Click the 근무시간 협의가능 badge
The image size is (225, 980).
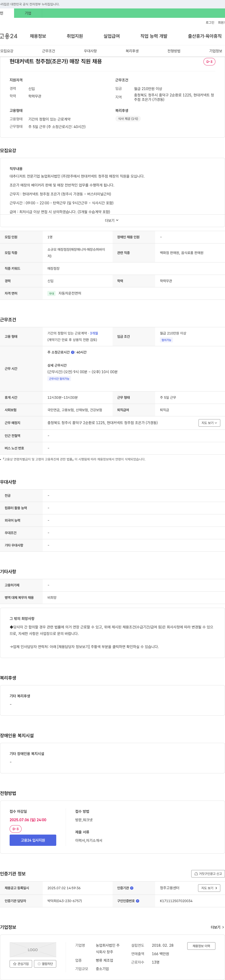[x=59, y=379]
